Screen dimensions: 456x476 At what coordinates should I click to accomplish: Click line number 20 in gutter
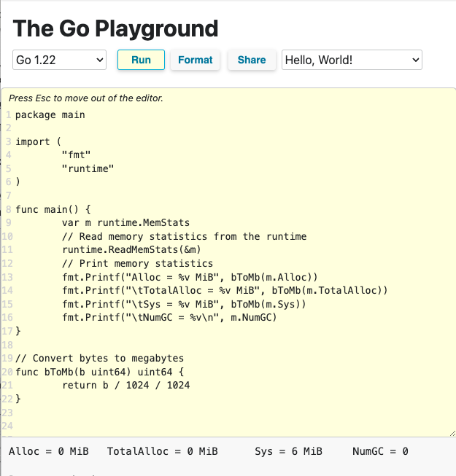coord(7,372)
